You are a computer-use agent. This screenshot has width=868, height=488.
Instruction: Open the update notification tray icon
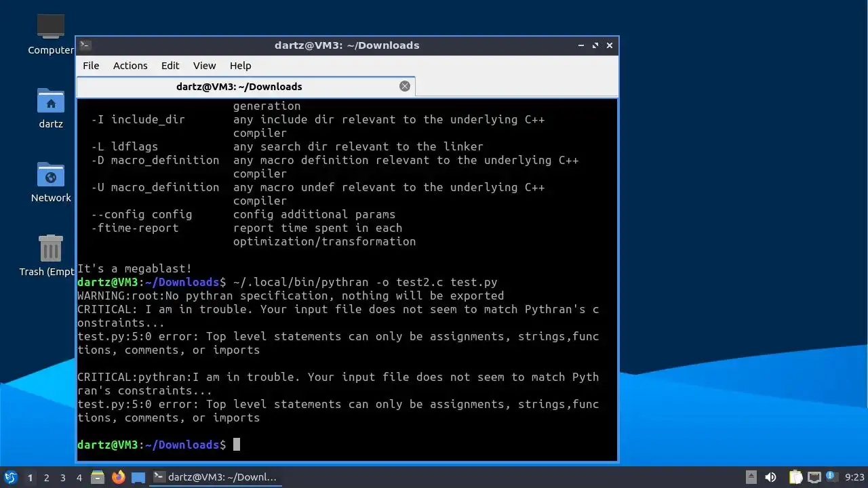pos(831,477)
